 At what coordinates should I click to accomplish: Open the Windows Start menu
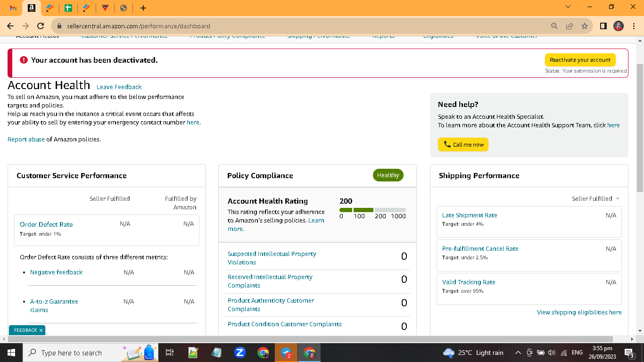coord(11,353)
